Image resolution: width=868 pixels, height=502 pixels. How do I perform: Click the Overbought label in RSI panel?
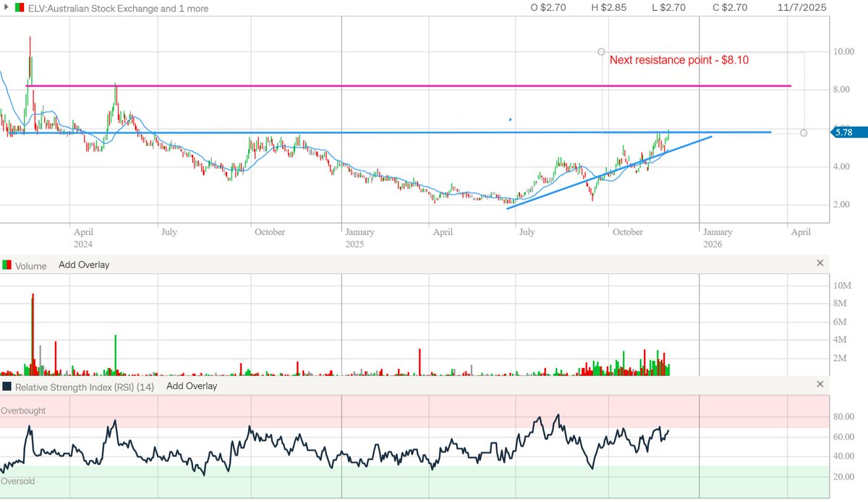point(23,411)
